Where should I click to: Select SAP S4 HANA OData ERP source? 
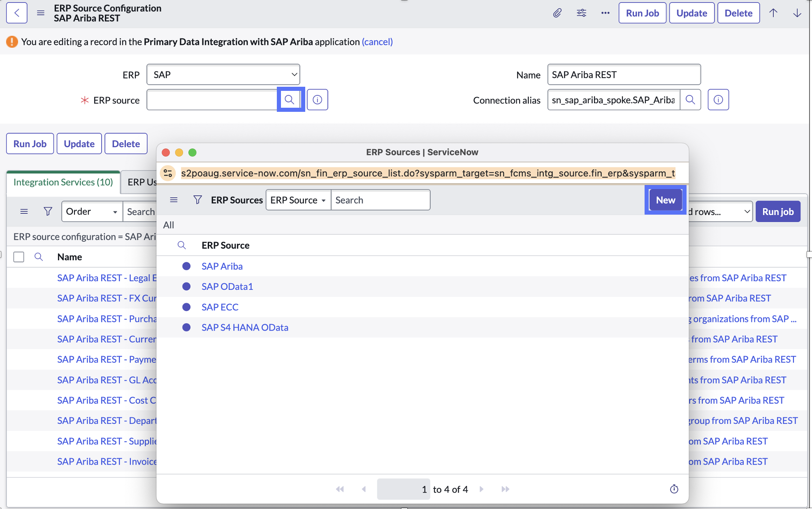[245, 327]
